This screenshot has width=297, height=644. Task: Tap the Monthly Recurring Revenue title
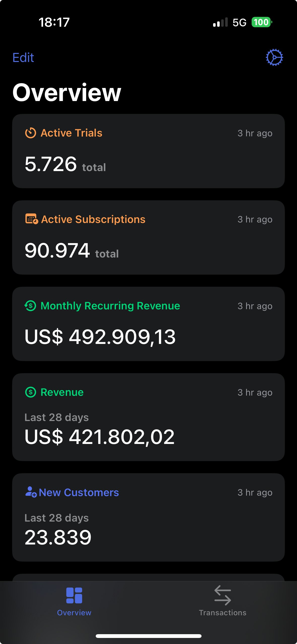[110, 306]
